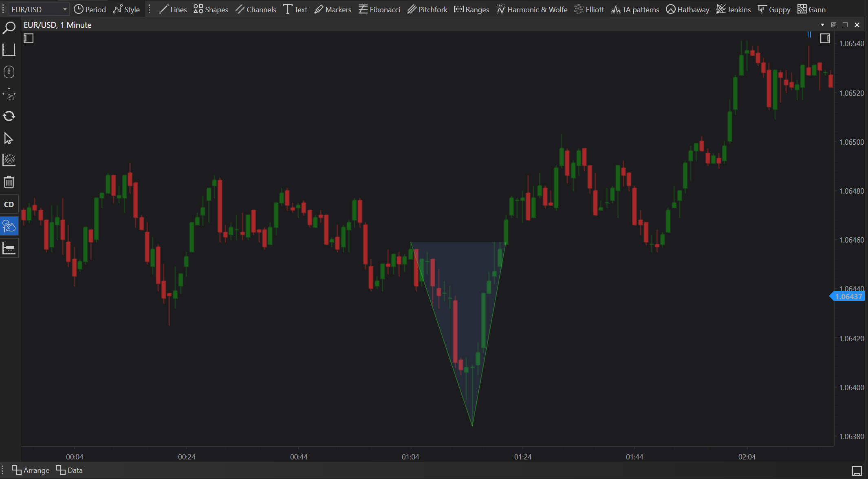This screenshot has height=479, width=868.
Task: Click the axis scale icon below magnifier
Action: [x=9, y=50]
